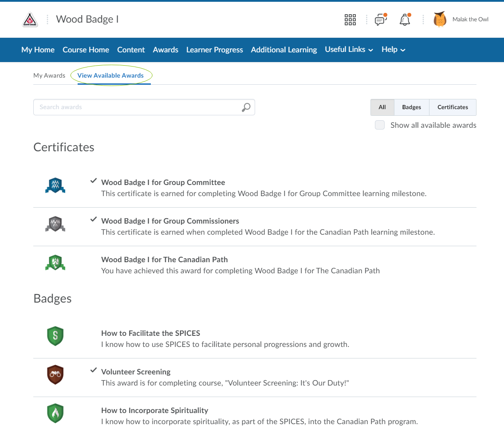Click the Group Commissioners certificate description text

point(268,232)
